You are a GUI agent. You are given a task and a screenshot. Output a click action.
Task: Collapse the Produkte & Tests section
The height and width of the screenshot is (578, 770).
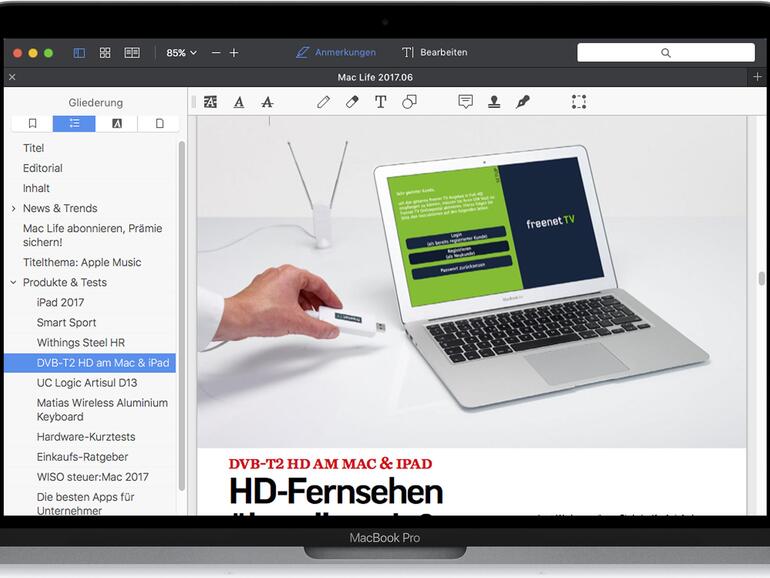tap(14, 282)
